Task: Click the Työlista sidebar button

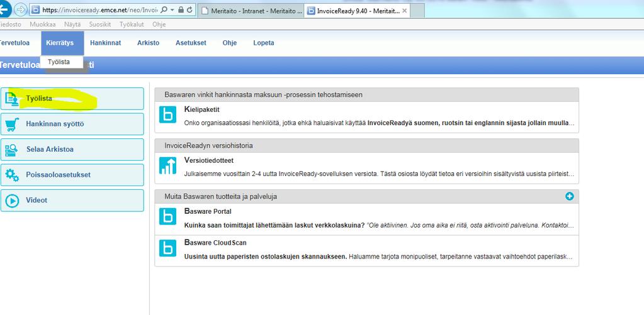Action: tap(72, 99)
